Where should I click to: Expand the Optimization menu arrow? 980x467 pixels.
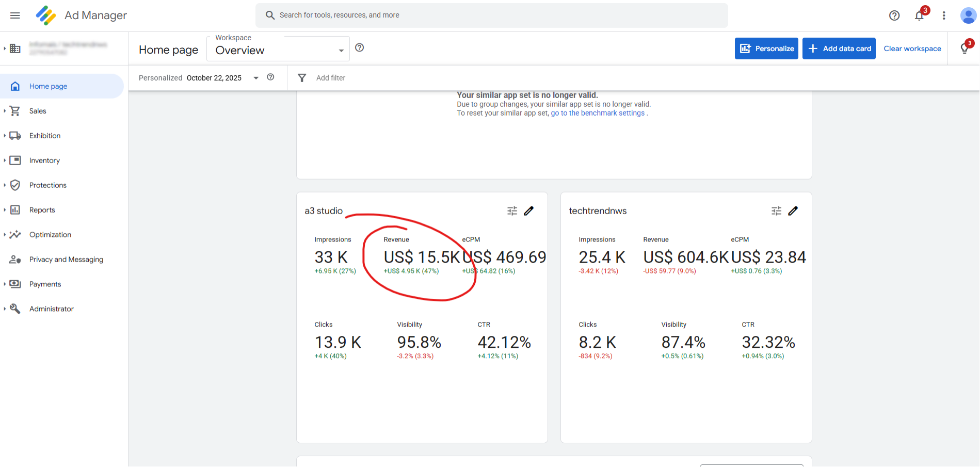5,235
